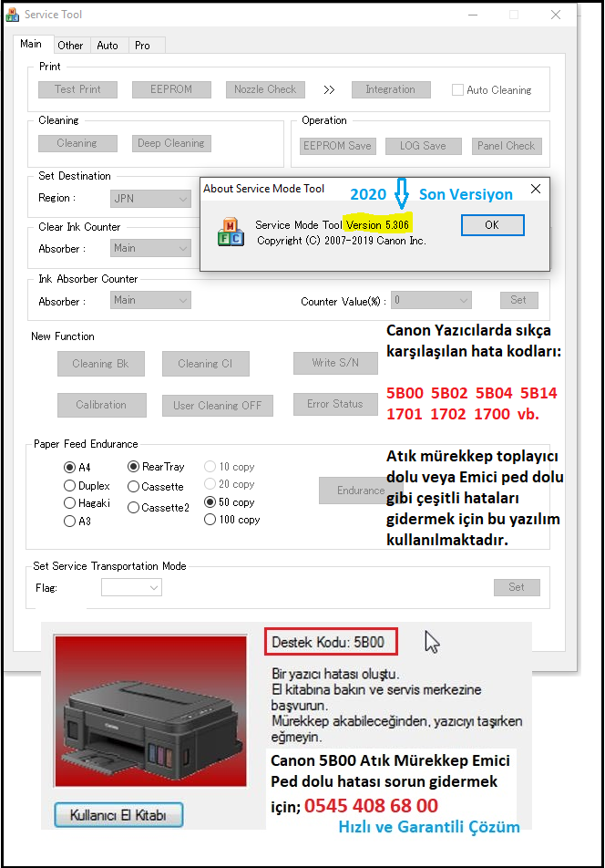The image size is (605, 868).
Task: Click the Integration button
Action: tap(391, 89)
